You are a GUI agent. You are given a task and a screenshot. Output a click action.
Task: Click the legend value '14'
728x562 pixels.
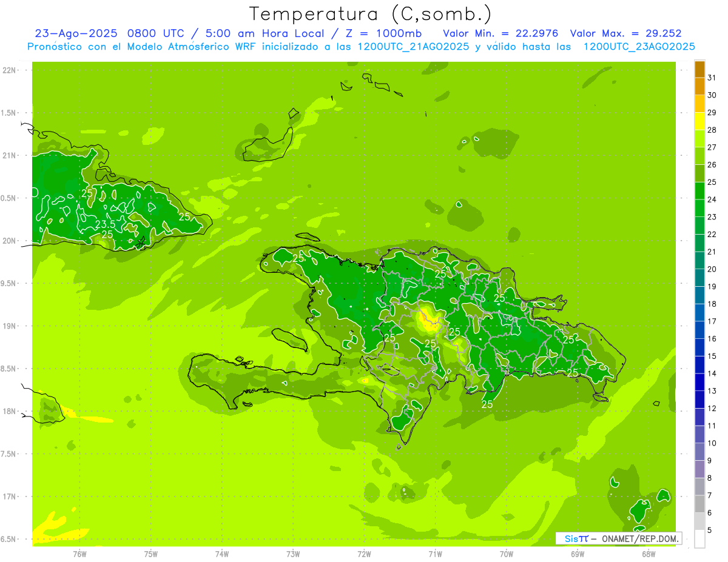(x=712, y=373)
